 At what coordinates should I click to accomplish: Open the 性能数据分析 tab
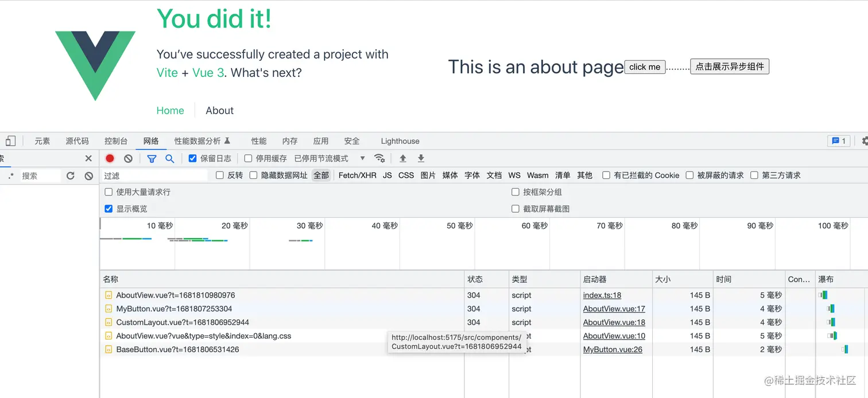[202, 141]
